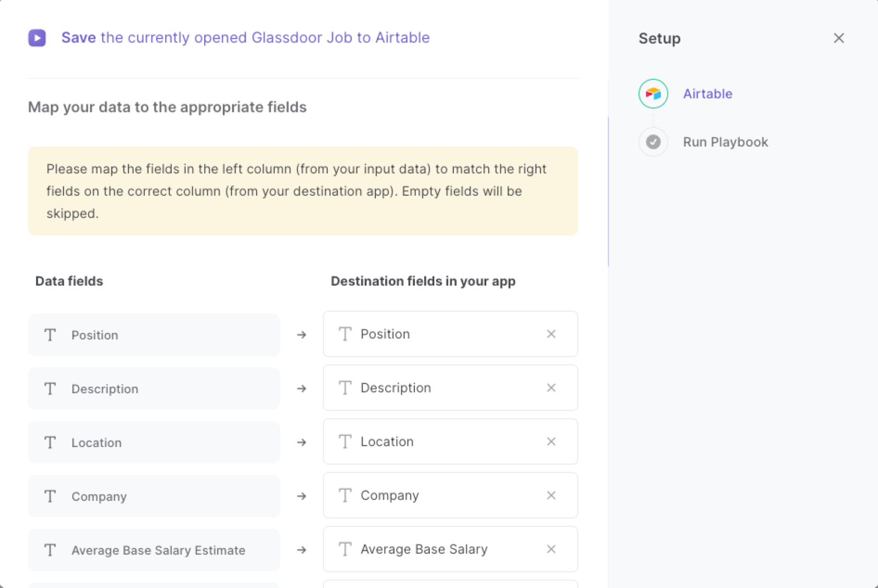Click the 'Destination fields in your app' header
The height and width of the screenshot is (588, 878).
[423, 281]
